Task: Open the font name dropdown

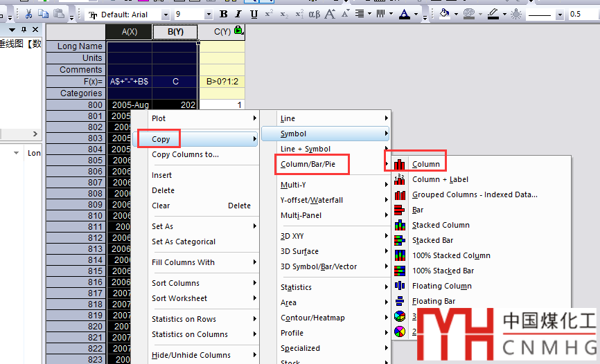Action: pos(165,15)
